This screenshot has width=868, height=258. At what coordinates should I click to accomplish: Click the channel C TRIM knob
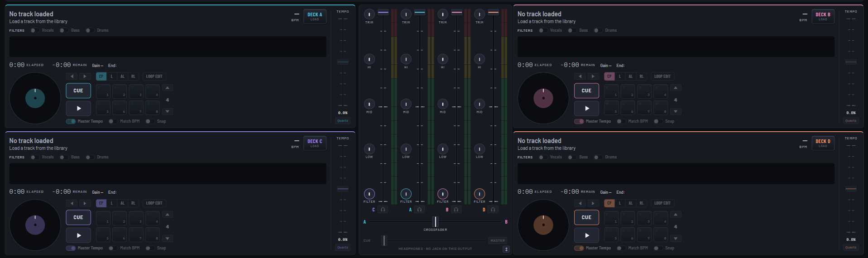tap(369, 14)
